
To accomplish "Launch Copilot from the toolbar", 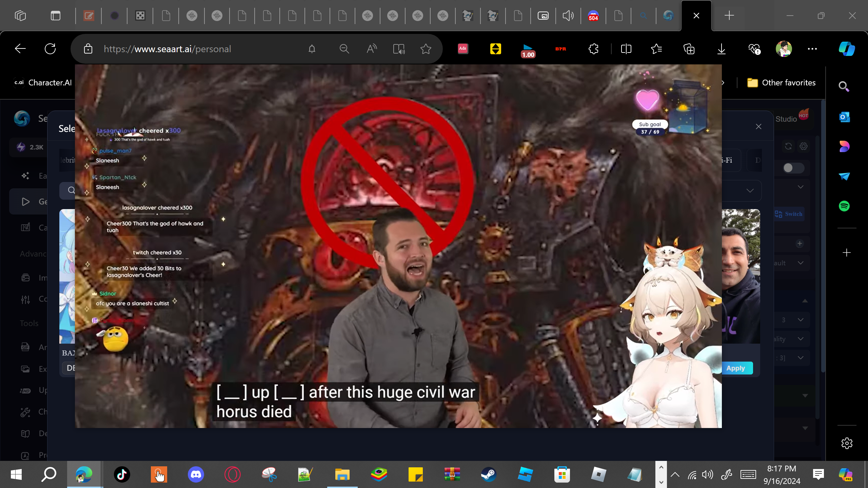I will pyautogui.click(x=847, y=49).
